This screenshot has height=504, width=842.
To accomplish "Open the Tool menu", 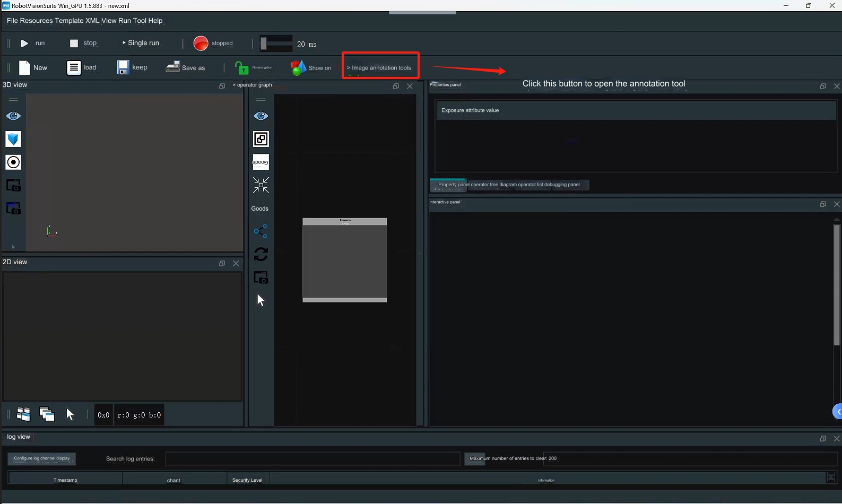I will coord(140,21).
